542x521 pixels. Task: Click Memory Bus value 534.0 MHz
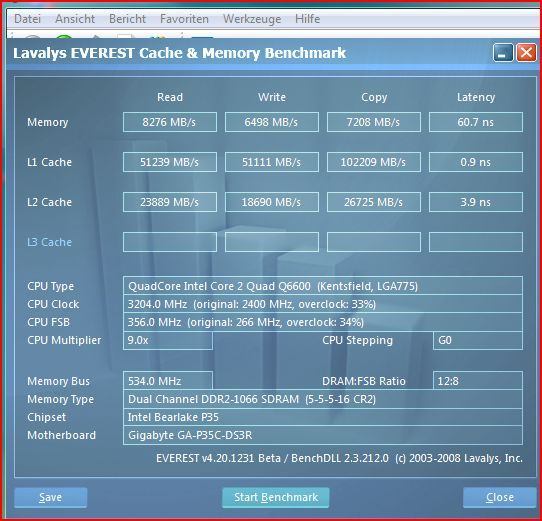coord(168,381)
